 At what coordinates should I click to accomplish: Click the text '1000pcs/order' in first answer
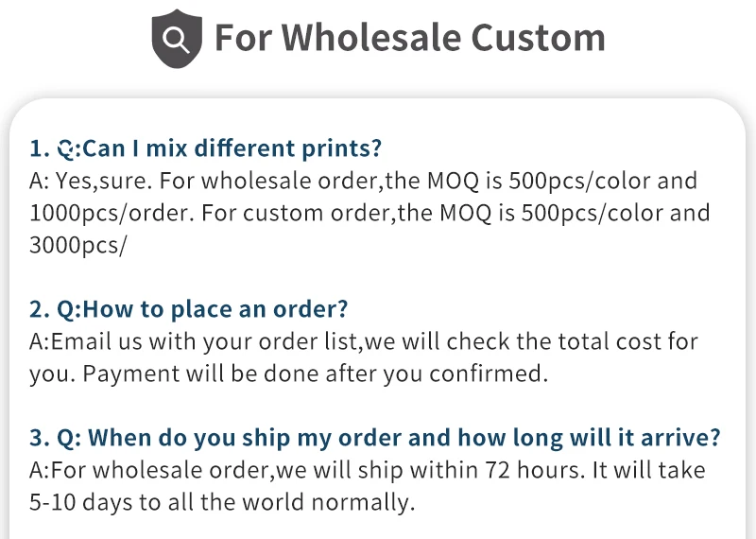point(110,213)
